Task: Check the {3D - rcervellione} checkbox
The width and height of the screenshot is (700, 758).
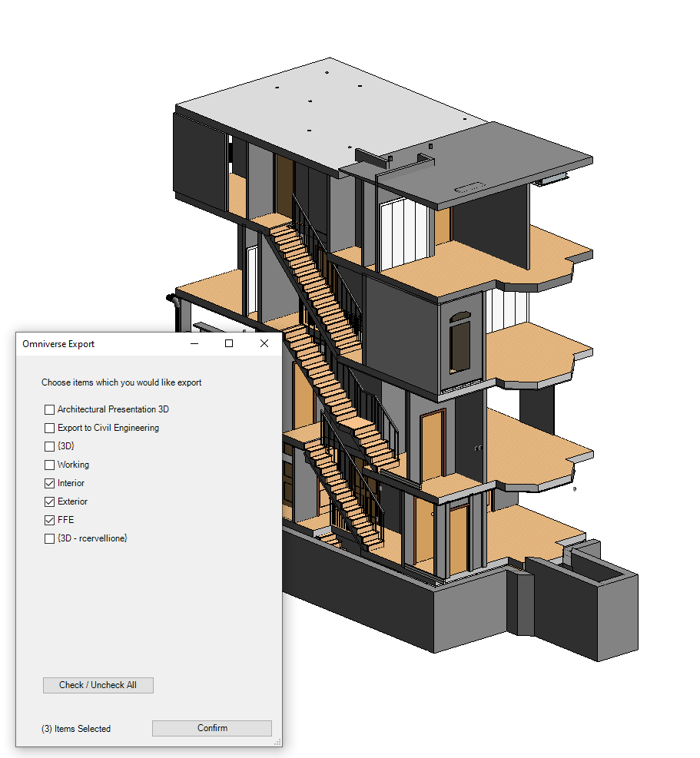Action: click(x=49, y=538)
